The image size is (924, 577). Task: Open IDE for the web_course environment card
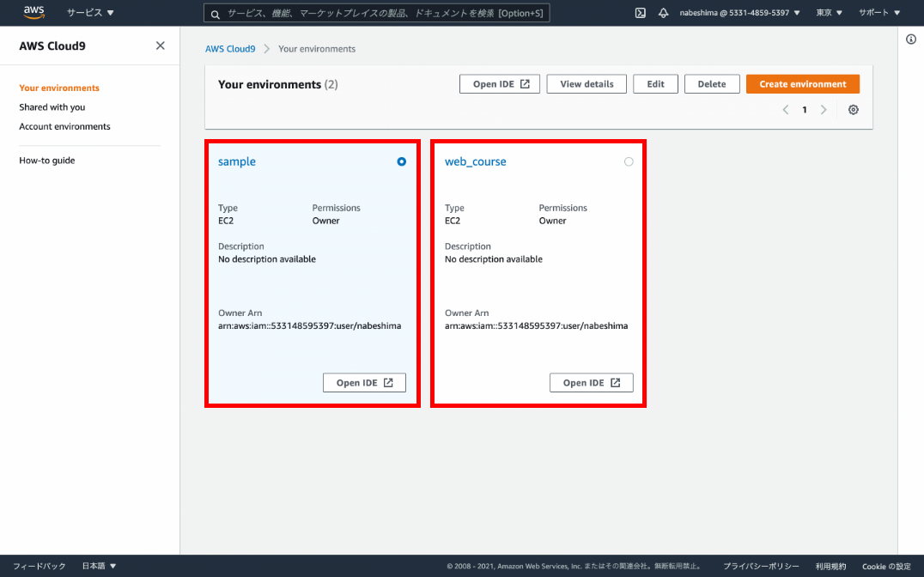[x=591, y=382]
